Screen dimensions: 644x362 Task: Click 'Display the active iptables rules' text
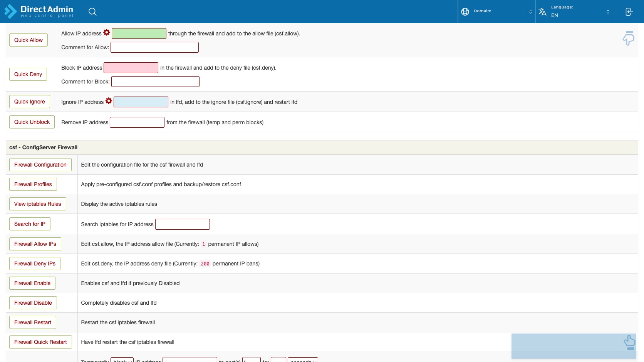[119, 204]
